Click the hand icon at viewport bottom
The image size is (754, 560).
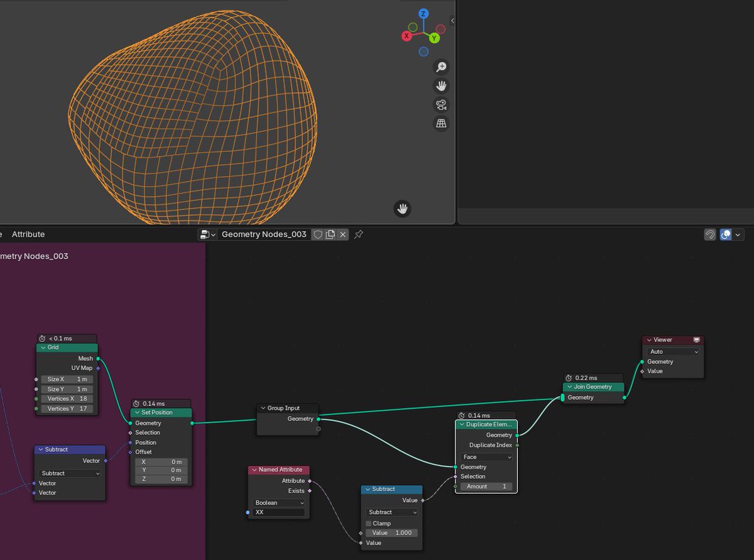point(403,209)
